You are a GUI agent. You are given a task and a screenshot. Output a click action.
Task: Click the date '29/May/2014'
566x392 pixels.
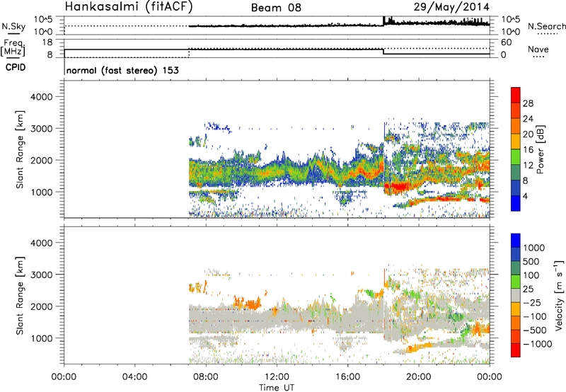(451, 7)
